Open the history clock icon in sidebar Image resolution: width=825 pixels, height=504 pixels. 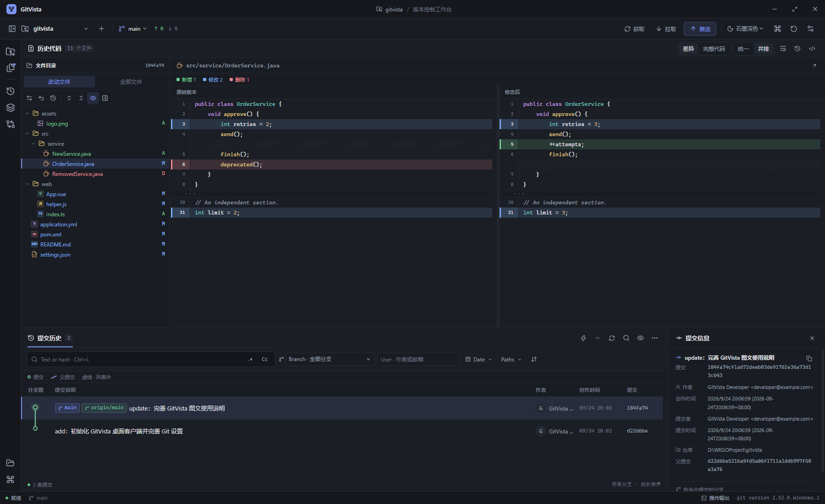[11, 91]
